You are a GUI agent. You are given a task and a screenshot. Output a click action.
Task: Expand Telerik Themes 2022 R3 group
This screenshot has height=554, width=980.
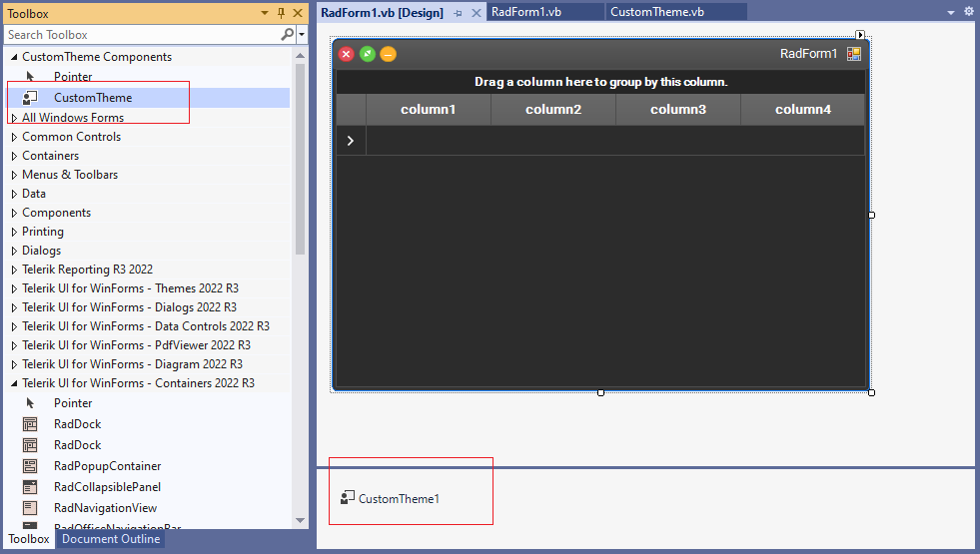click(14, 288)
